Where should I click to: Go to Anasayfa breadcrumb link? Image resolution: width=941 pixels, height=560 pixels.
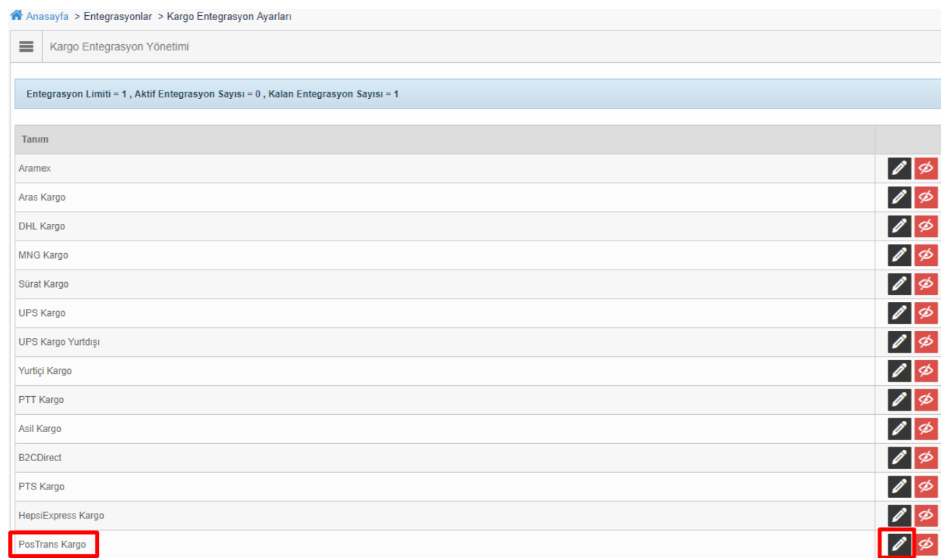tap(47, 17)
